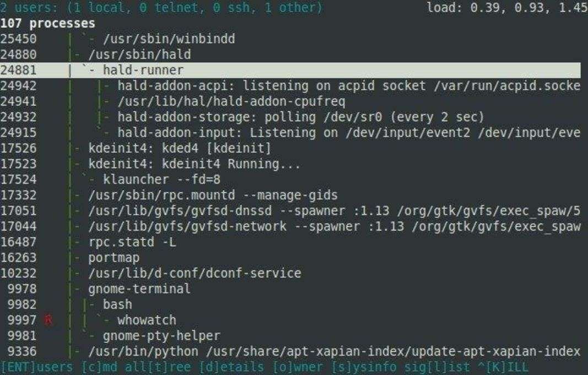Screen dimensions: 588x375
Task: Click the red R running-state indicator
Action: click(48, 320)
